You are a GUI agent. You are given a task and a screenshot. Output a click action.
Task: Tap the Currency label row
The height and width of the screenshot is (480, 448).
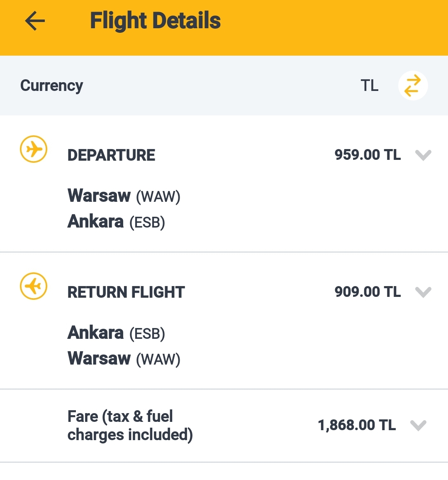coord(224,86)
